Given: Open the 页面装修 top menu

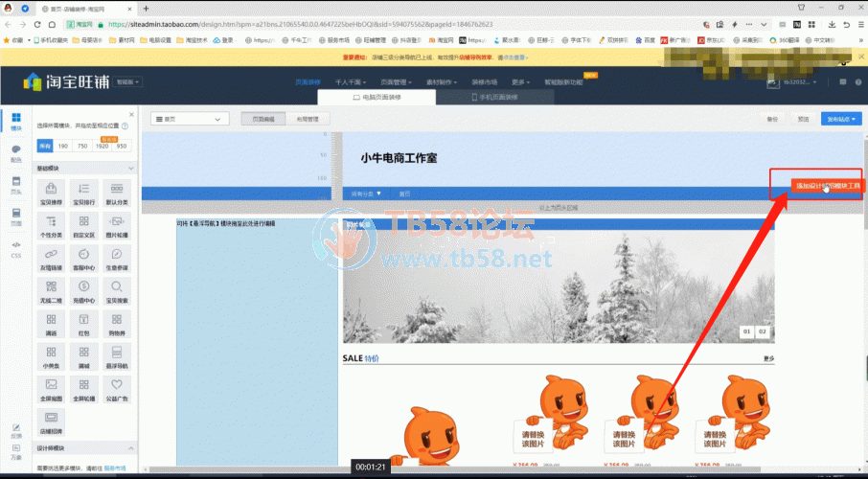Looking at the screenshot, I should [x=308, y=82].
